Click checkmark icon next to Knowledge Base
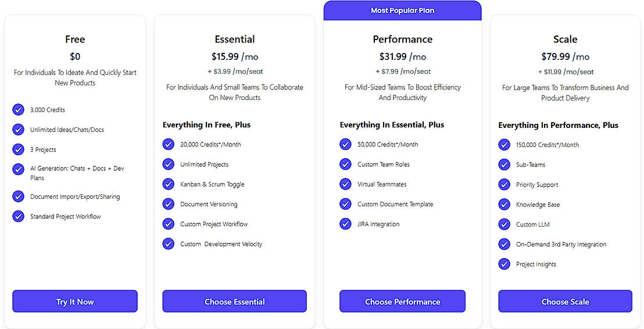Viewport: 644px width, 329px height. pyautogui.click(x=505, y=204)
